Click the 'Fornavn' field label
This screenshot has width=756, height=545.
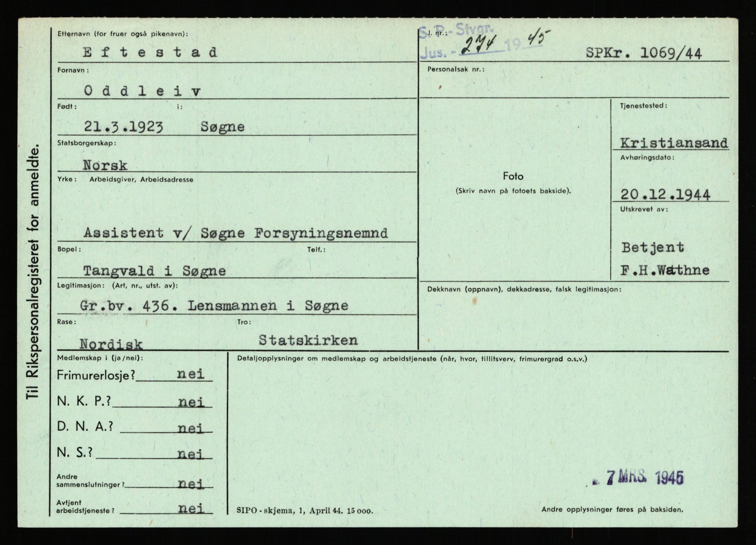click(73, 70)
